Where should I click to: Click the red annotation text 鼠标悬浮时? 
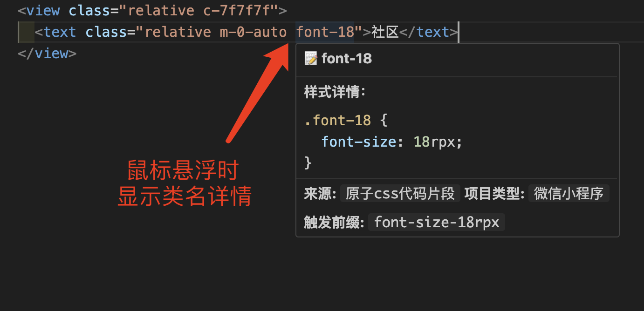point(183,171)
